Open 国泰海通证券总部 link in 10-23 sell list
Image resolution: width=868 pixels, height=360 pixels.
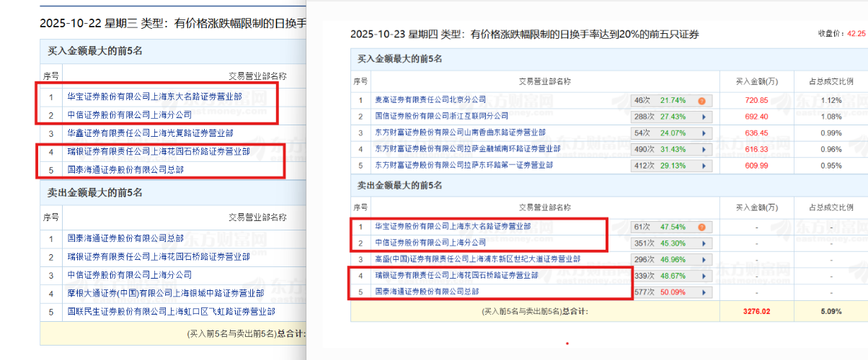click(x=427, y=292)
